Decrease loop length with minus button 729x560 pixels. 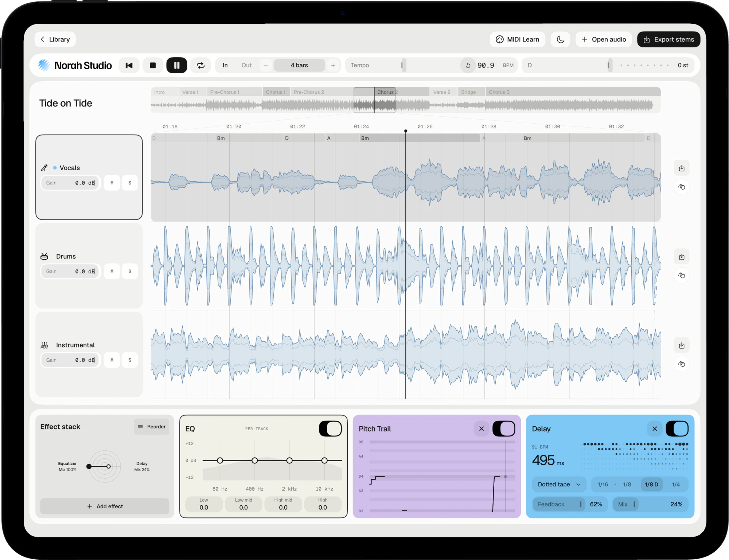(266, 65)
